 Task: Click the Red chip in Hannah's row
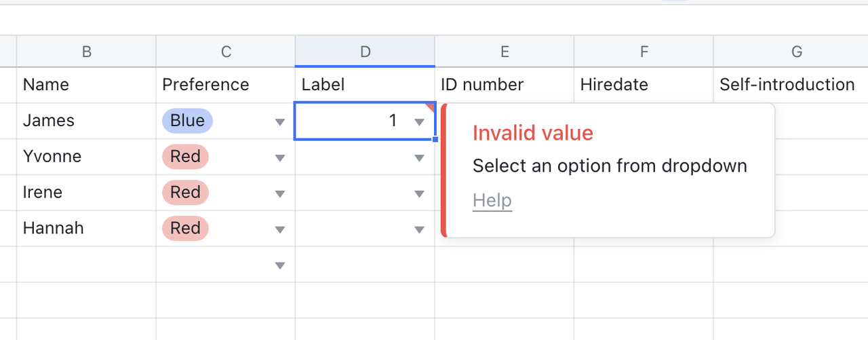(x=185, y=228)
